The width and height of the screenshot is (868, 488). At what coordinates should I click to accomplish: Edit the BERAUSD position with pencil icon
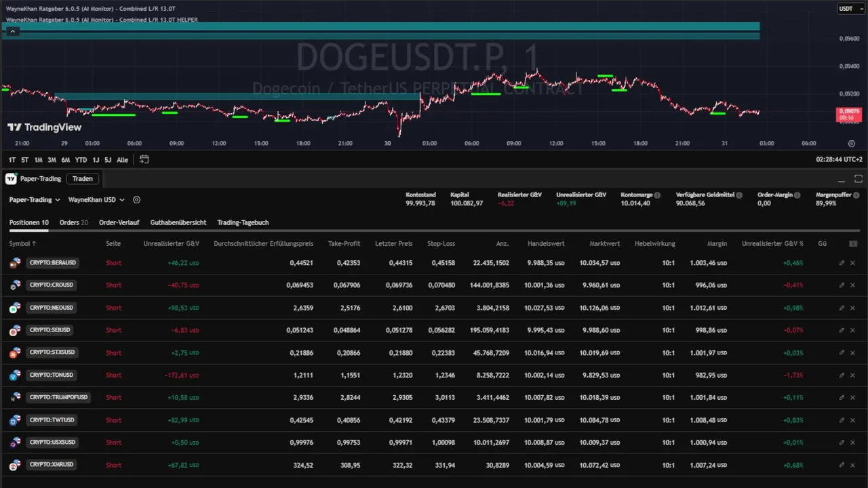842,263
